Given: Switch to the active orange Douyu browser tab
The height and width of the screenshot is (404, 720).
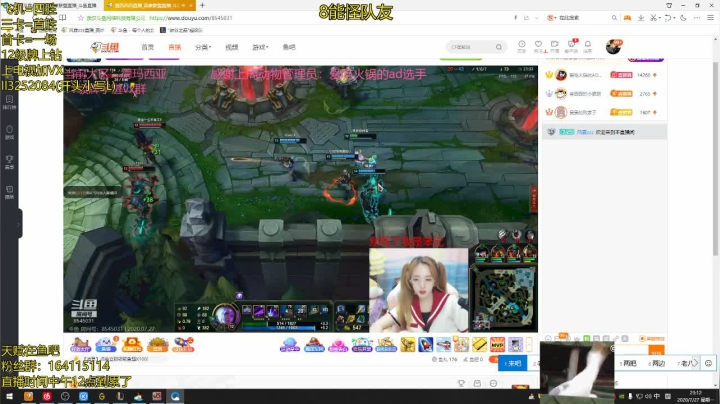Looking at the screenshot, I should (x=150, y=5).
